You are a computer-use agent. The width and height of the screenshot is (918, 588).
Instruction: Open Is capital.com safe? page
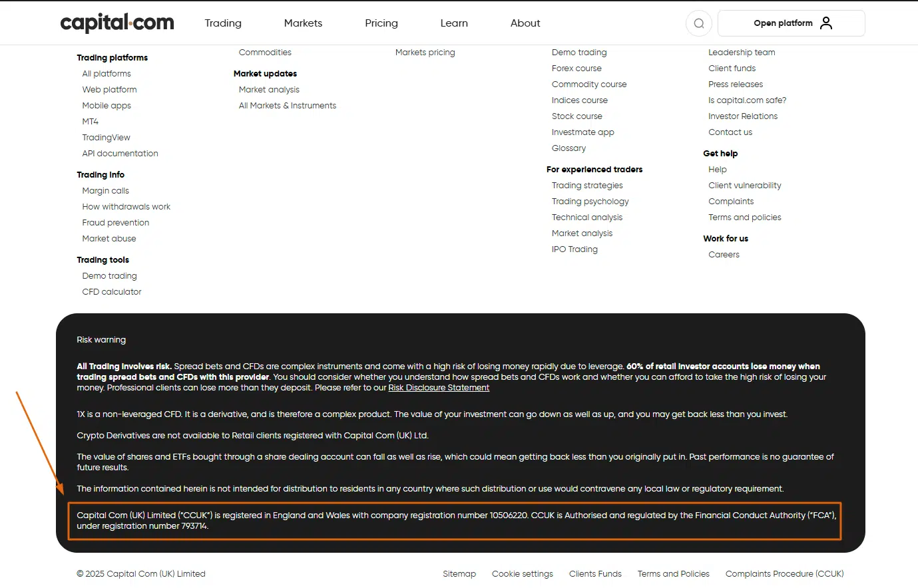747,100
